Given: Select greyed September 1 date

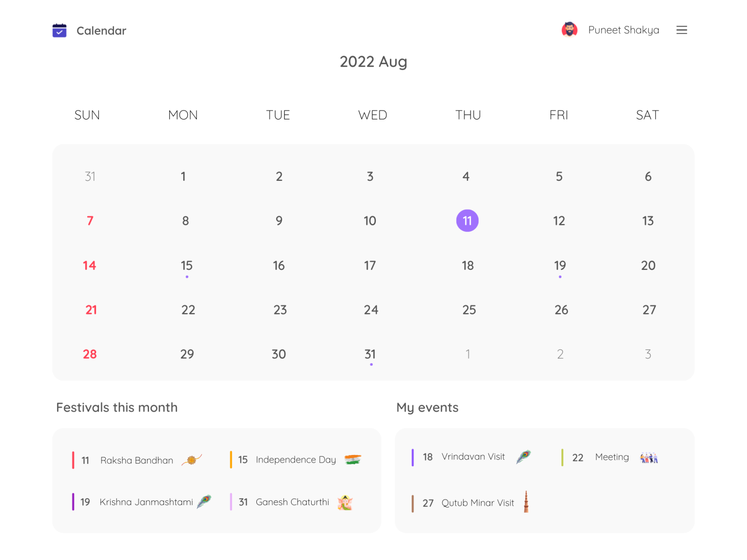Looking at the screenshot, I should pos(468,354).
